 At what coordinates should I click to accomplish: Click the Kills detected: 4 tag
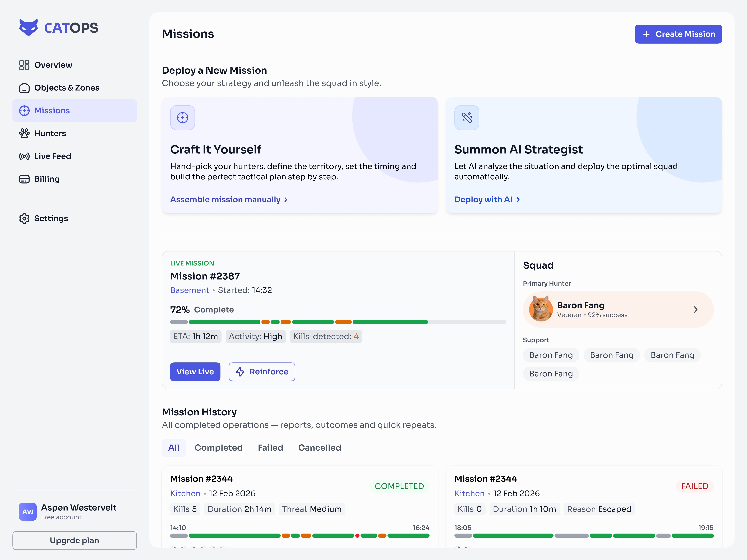tap(326, 336)
